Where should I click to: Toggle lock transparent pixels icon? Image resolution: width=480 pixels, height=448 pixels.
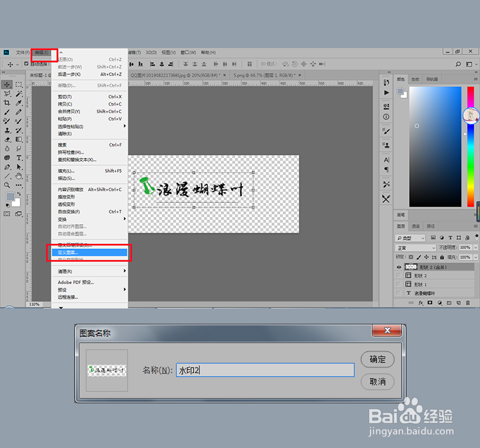pyautogui.click(x=411, y=257)
